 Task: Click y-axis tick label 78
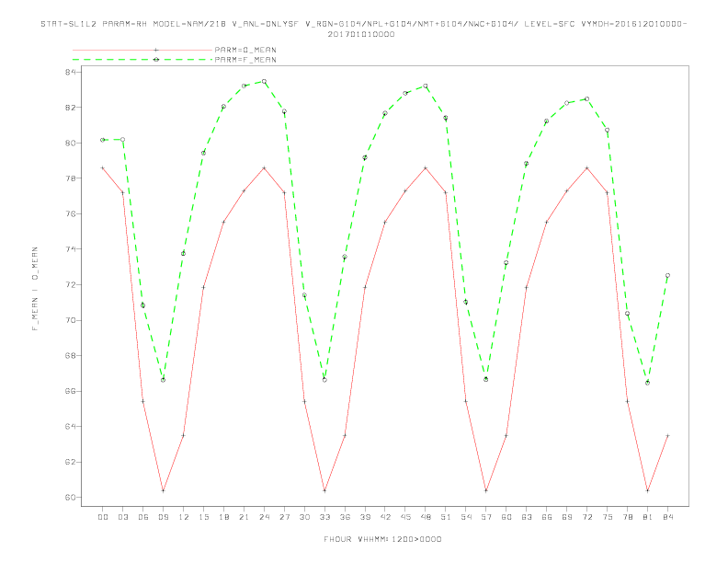70,178
